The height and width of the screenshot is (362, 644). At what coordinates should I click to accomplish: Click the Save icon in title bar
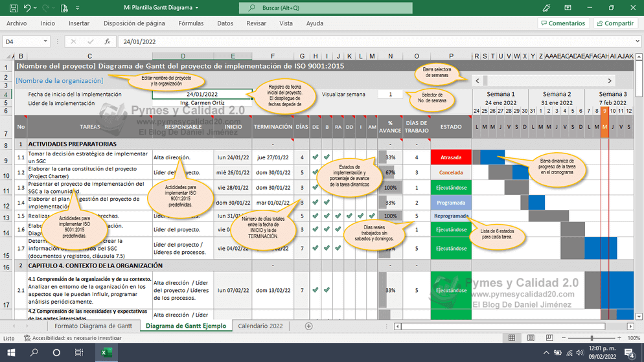tap(13, 8)
